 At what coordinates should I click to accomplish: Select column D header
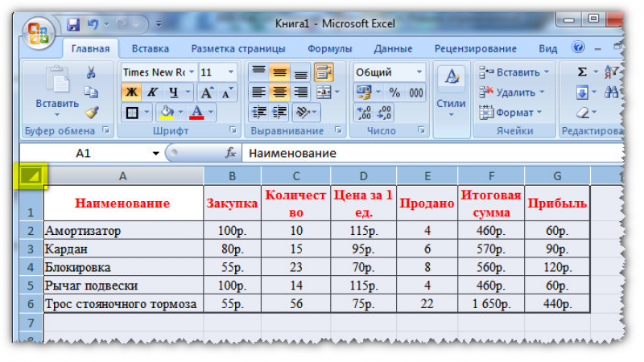[x=364, y=176]
